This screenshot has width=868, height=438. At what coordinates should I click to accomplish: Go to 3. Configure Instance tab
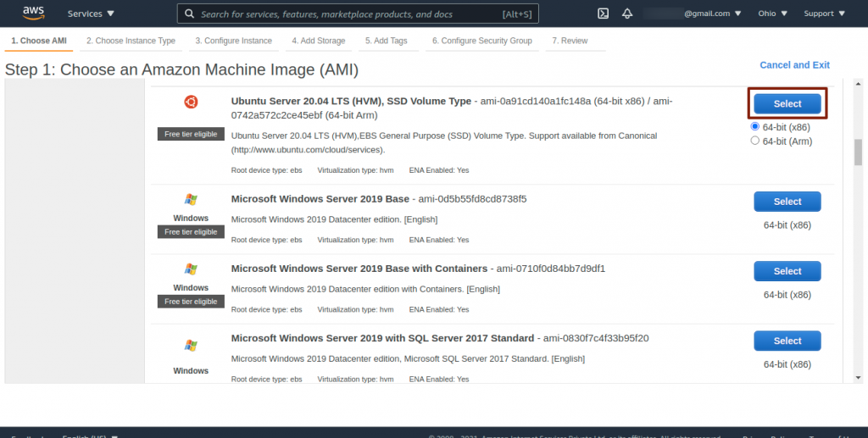point(234,41)
